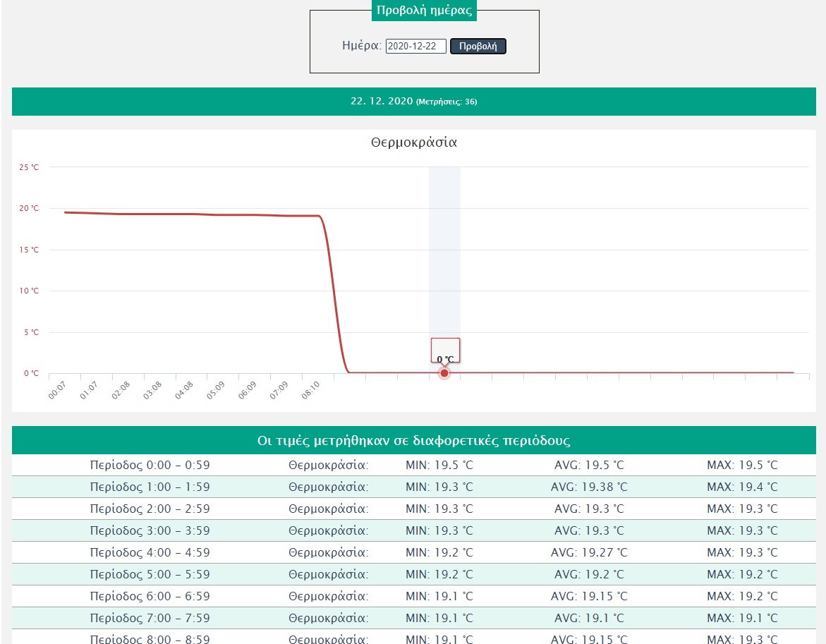This screenshot has height=644, width=826.
Task: Click 'AVG: 19.1 °C' in the 7:00 row
Action: click(589, 618)
